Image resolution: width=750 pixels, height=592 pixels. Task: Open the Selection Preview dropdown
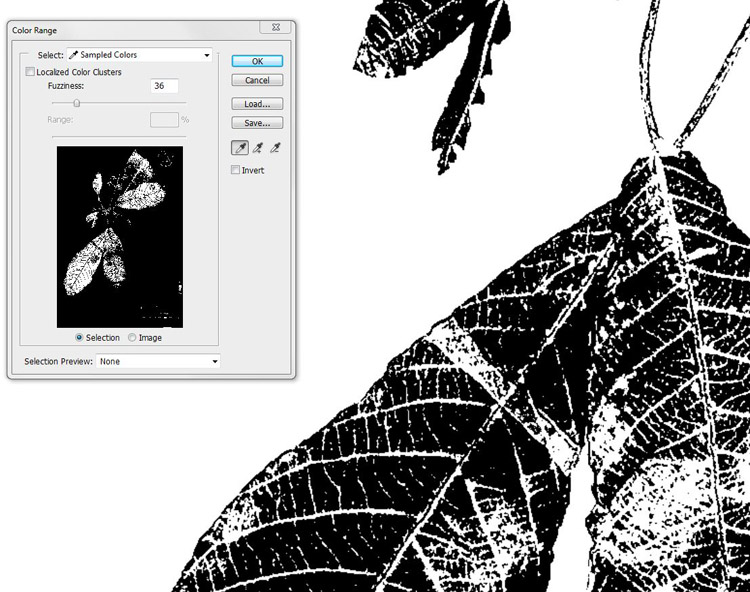coord(158,362)
